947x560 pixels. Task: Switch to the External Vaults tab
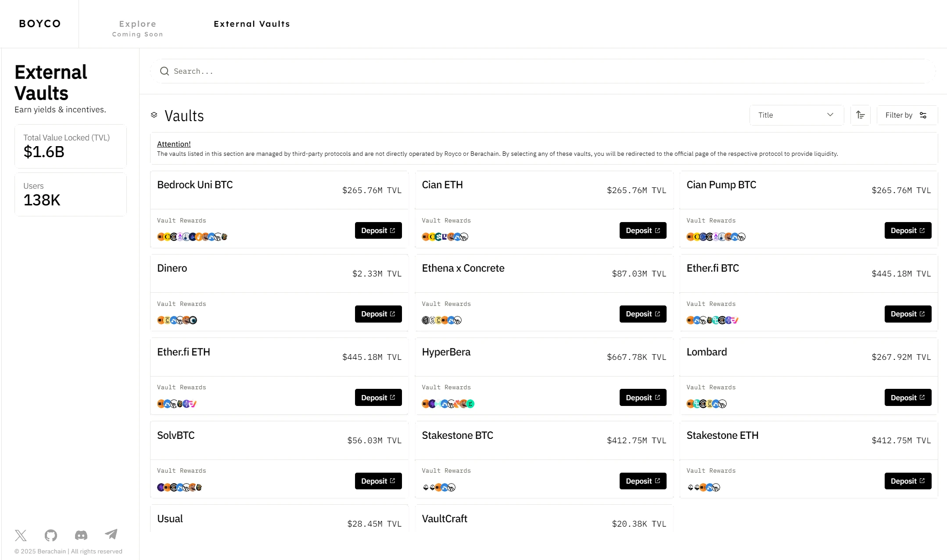[x=252, y=24]
